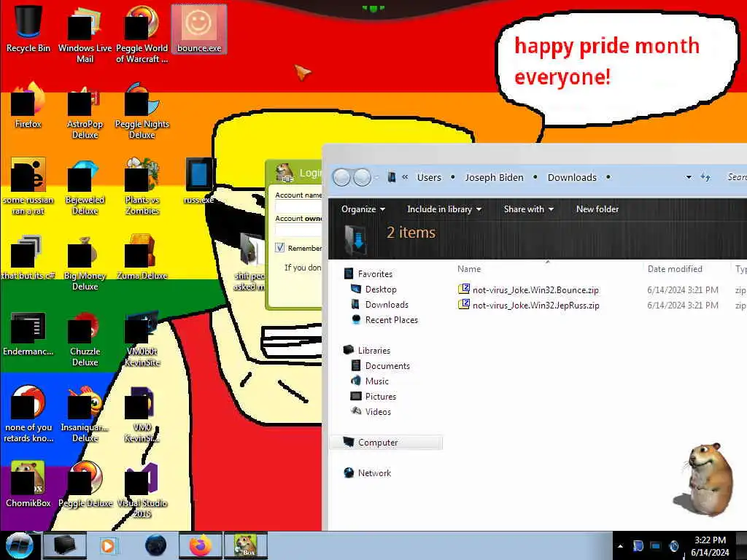The width and height of the screenshot is (747, 560).
Task: Click the New folder button
Action: [x=597, y=209]
